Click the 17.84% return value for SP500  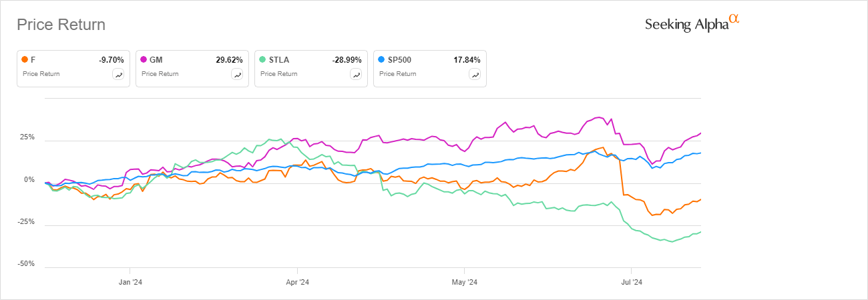pyautogui.click(x=467, y=59)
